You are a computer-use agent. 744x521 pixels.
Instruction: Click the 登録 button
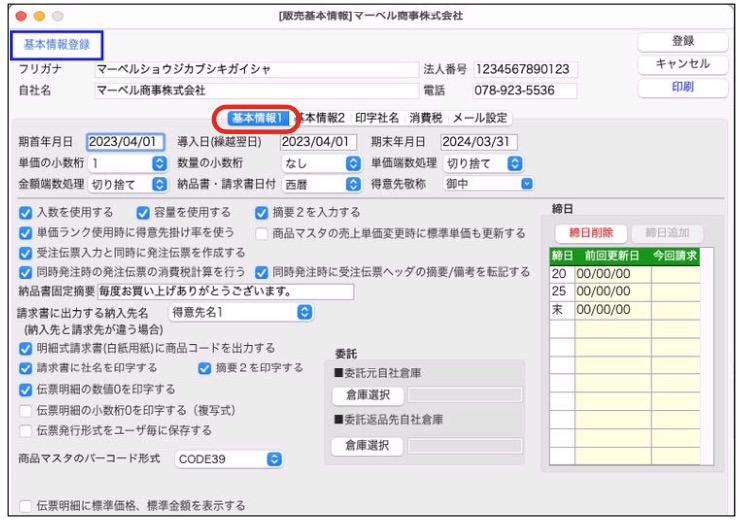[x=683, y=41]
